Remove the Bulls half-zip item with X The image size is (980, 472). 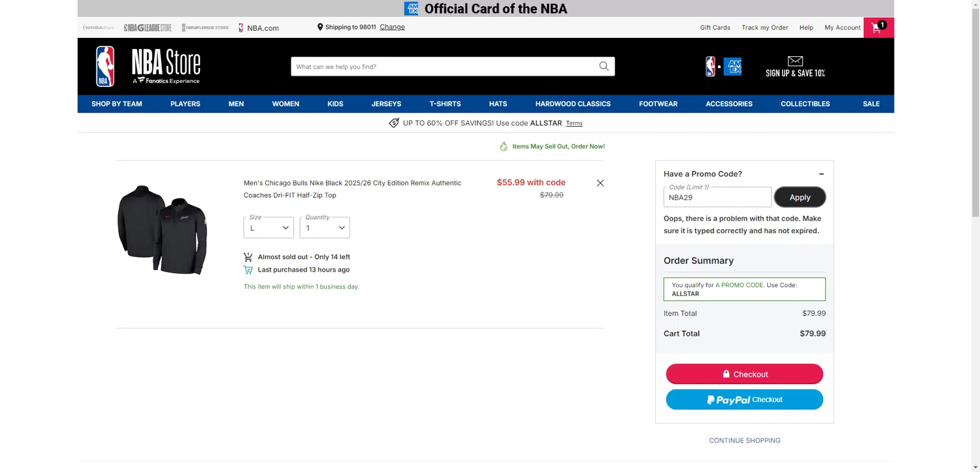pos(600,183)
